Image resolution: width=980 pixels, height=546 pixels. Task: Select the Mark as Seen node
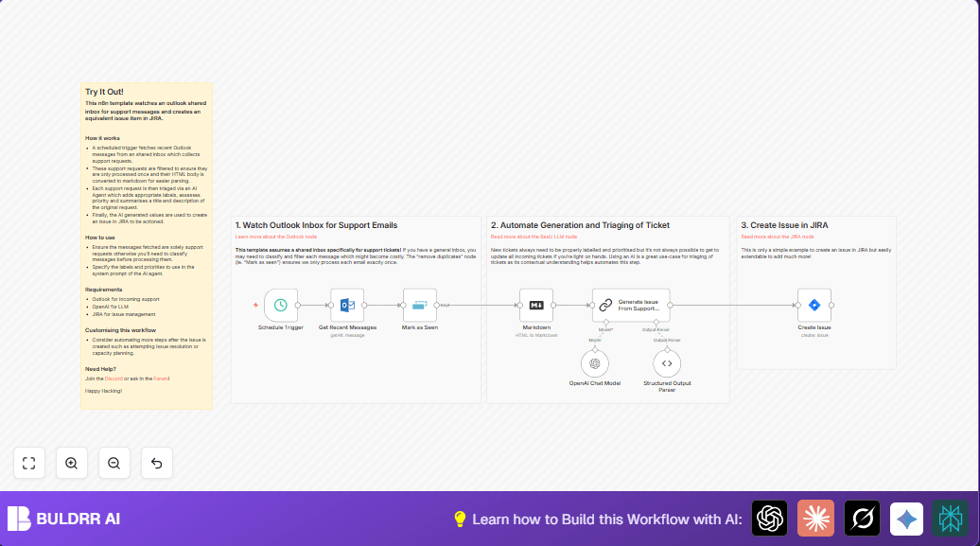[x=420, y=306]
